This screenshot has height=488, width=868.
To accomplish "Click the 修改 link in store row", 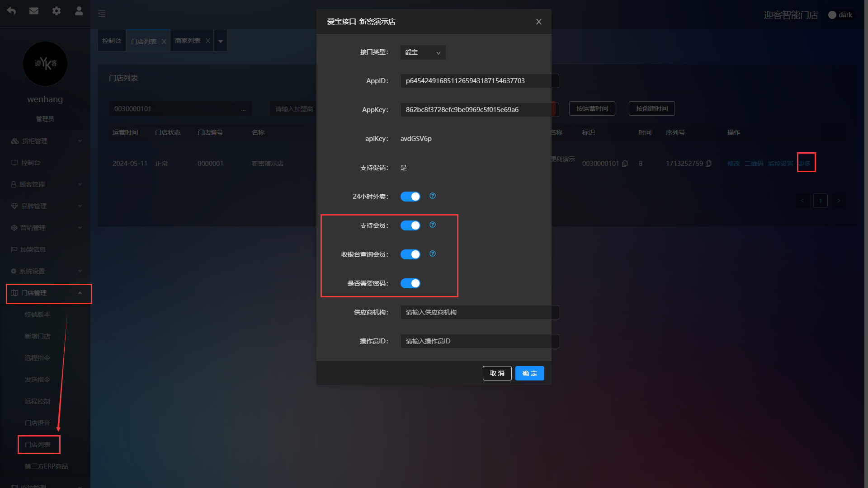I will point(734,164).
